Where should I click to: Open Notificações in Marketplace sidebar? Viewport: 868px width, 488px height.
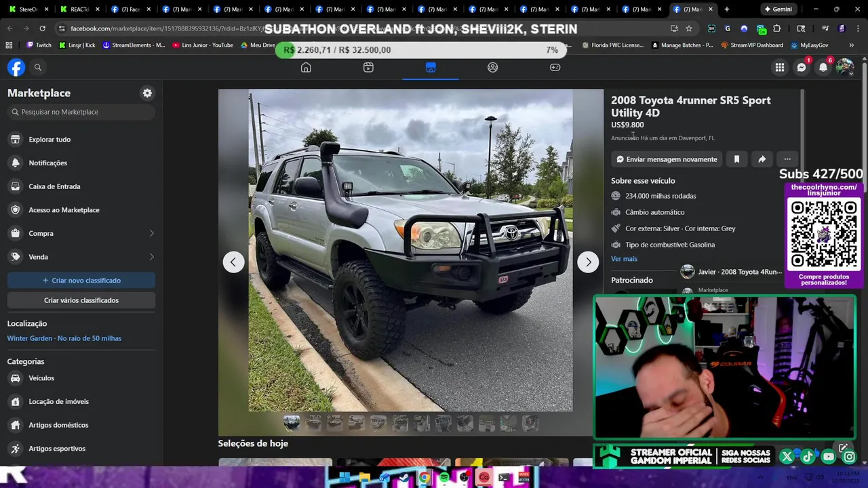coord(81,163)
